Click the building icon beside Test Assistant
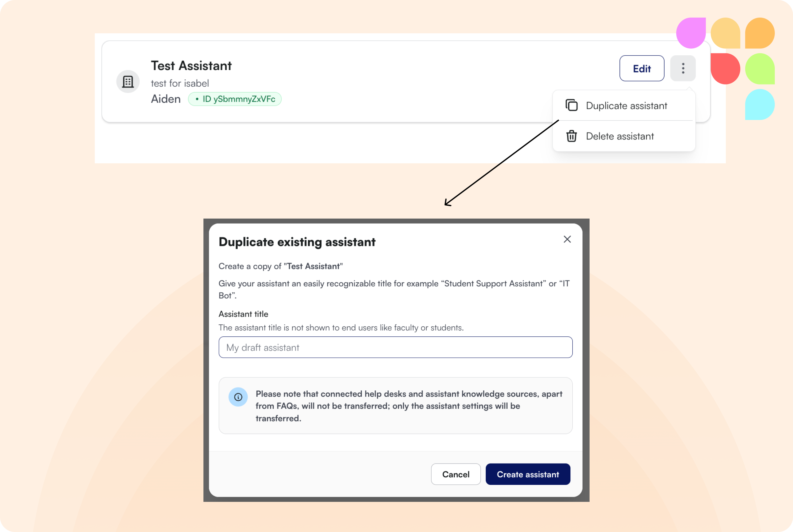793x532 pixels. (x=128, y=81)
